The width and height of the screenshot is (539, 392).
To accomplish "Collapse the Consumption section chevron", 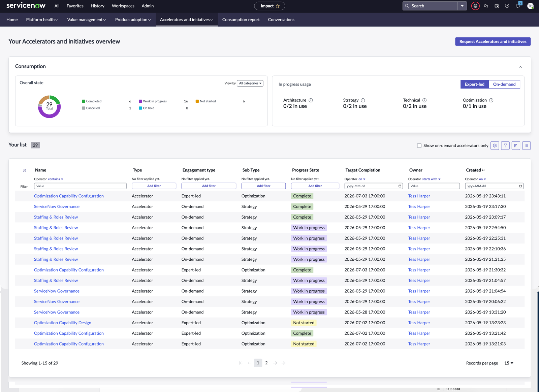I will 520,67.
